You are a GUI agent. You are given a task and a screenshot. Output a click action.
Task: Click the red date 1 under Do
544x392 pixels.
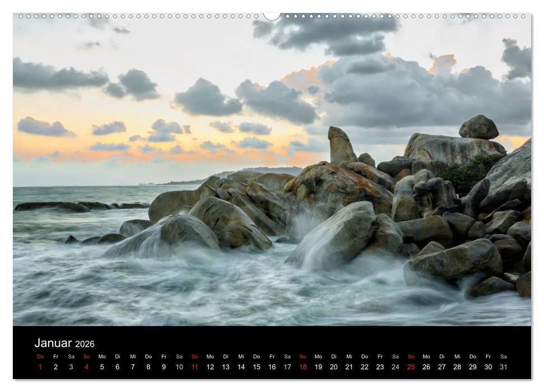[x=40, y=367]
